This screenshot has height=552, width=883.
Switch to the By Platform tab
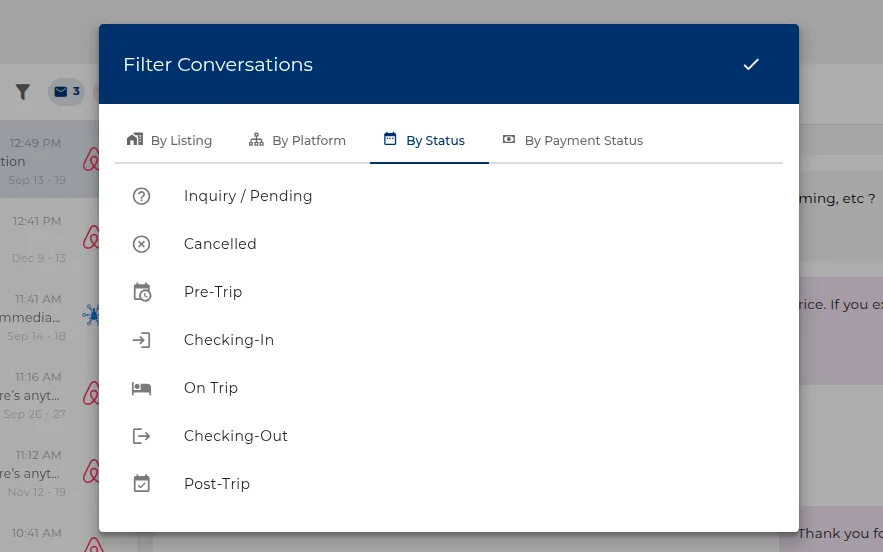tap(297, 140)
